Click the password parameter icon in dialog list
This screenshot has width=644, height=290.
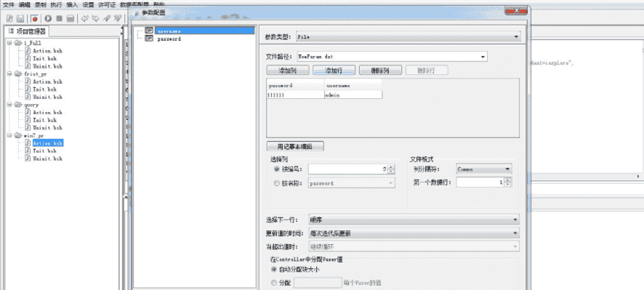[149, 39]
